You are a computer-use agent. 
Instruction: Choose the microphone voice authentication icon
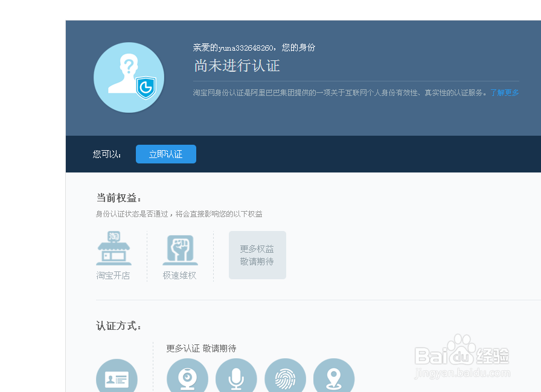236,376
